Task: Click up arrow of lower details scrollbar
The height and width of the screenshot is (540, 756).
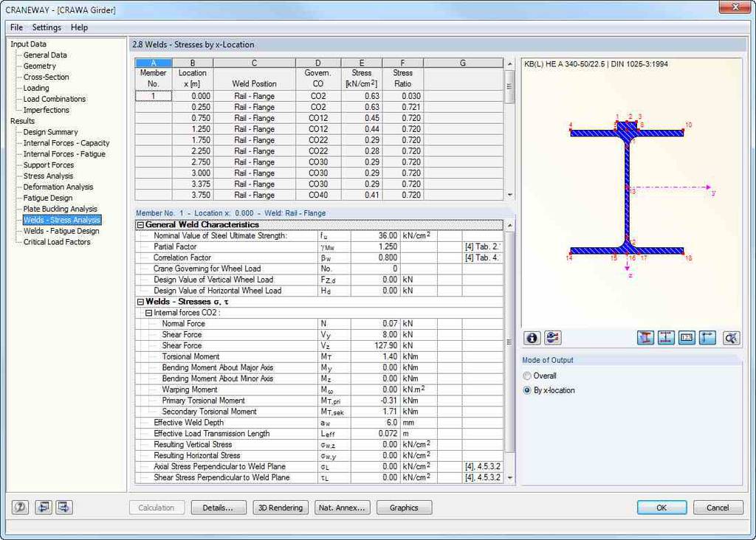Action: [509, 226]
